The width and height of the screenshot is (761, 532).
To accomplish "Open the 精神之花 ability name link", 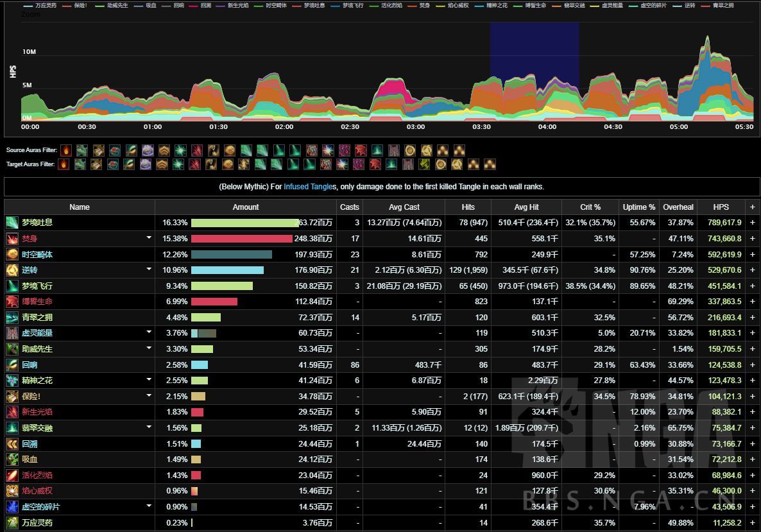I will point(37,381).
